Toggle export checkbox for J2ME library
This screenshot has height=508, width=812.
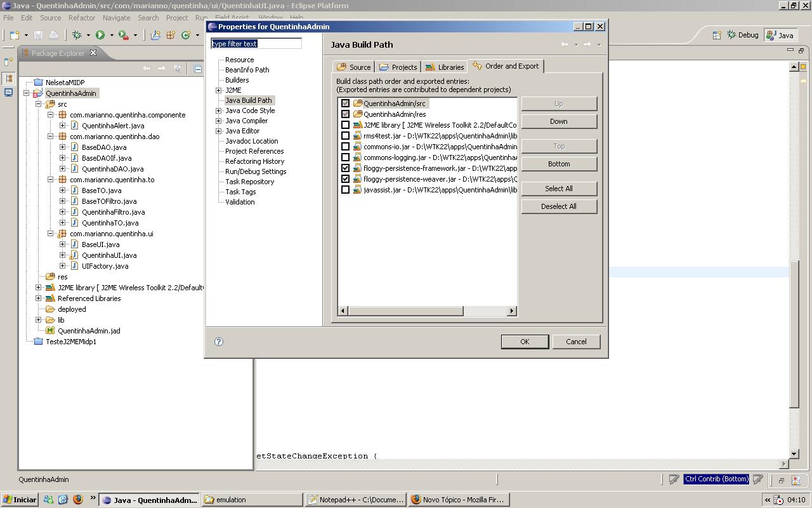(x=345, y=125)
